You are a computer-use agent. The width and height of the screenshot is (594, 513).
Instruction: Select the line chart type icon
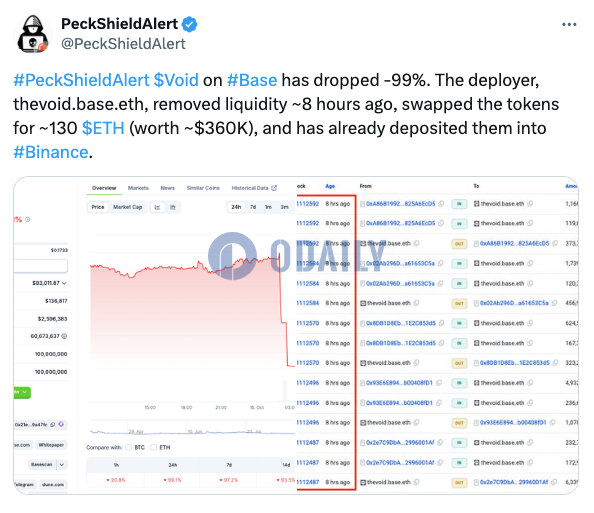pyautogui.click(x=157, y=207)
